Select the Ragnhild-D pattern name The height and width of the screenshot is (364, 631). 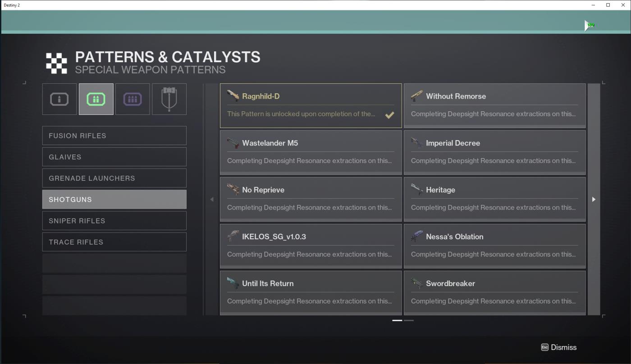[261, 96]
